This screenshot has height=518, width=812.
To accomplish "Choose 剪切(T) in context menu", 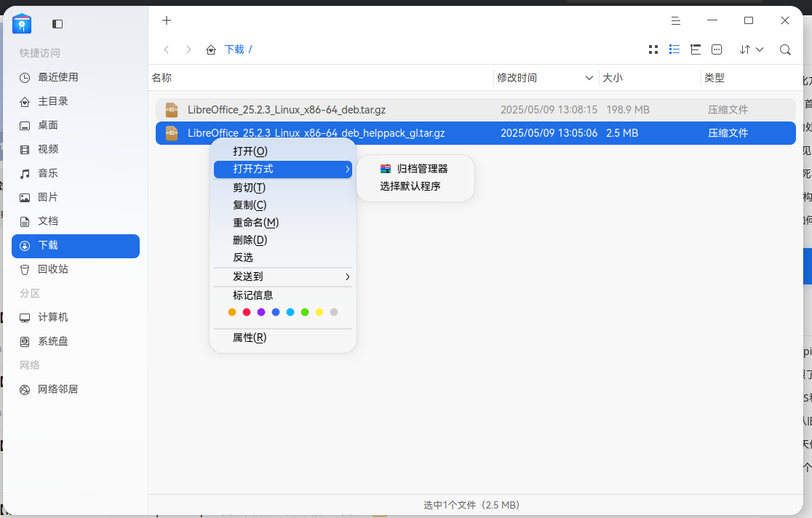I will pyautogui.click(x=283, y=188).
